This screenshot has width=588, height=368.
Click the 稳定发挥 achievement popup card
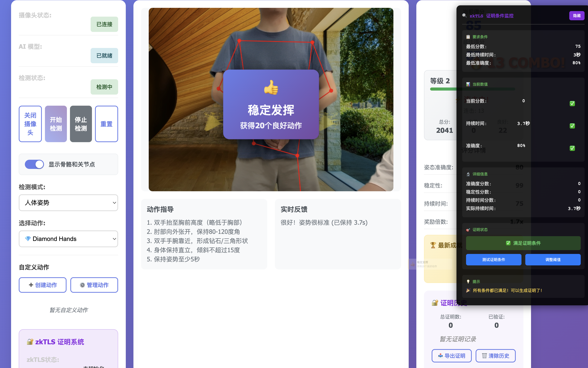[x=271, y=104]
